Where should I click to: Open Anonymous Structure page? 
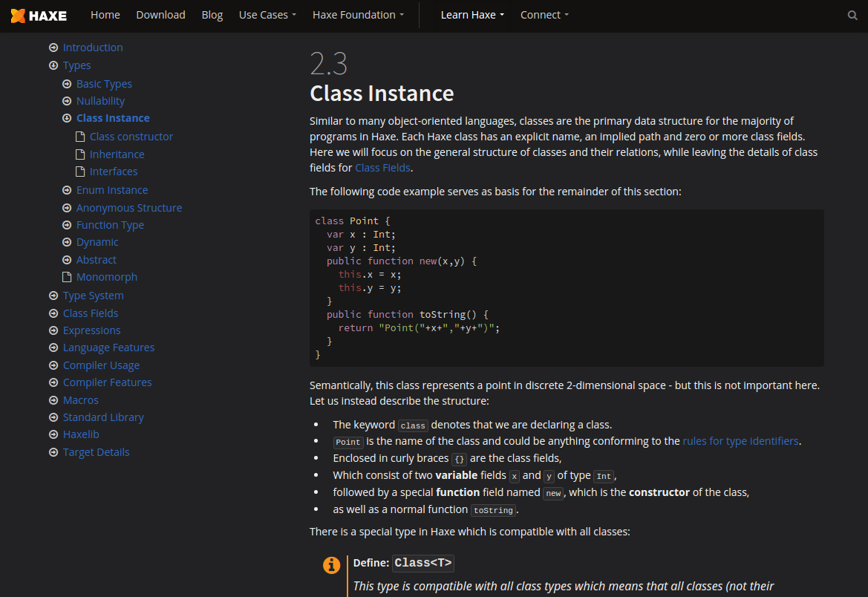point(129,208)
